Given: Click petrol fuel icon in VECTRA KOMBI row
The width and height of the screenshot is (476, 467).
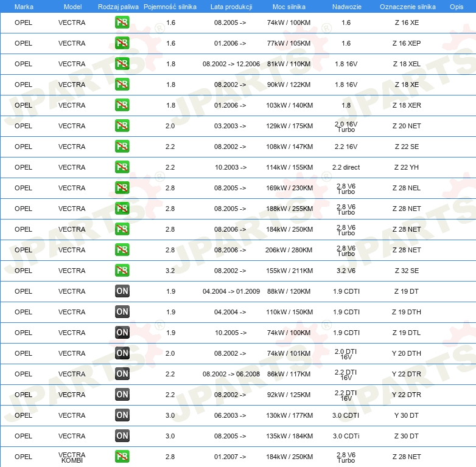Looking at the screenshot, I should (122, 457).
